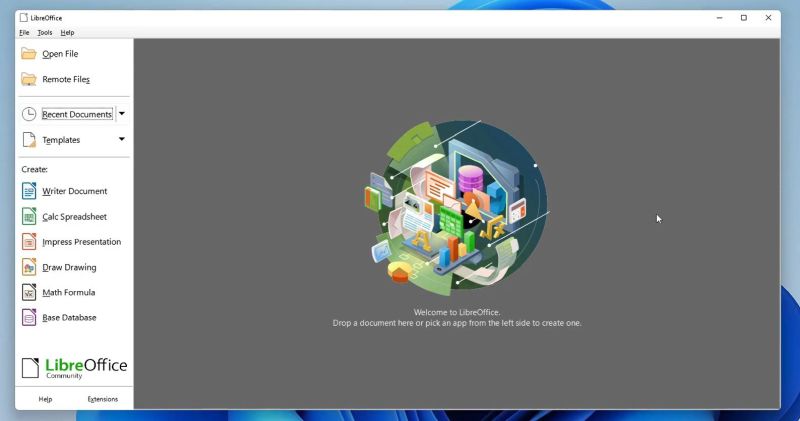This screenshot has height=421, width=800.
Task: Create a new Calc Spreadsheet
Action: [74, 216]
